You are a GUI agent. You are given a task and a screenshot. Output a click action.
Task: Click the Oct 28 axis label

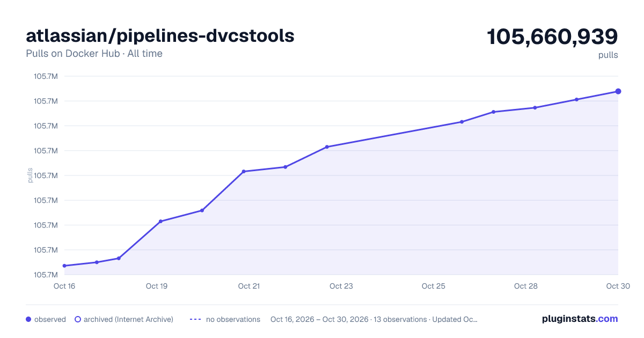pos(526,286)
